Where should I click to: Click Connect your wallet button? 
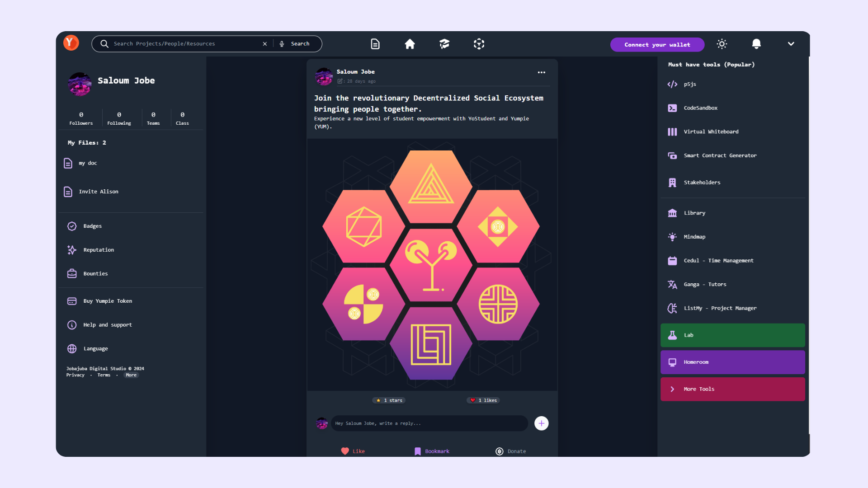657,45
